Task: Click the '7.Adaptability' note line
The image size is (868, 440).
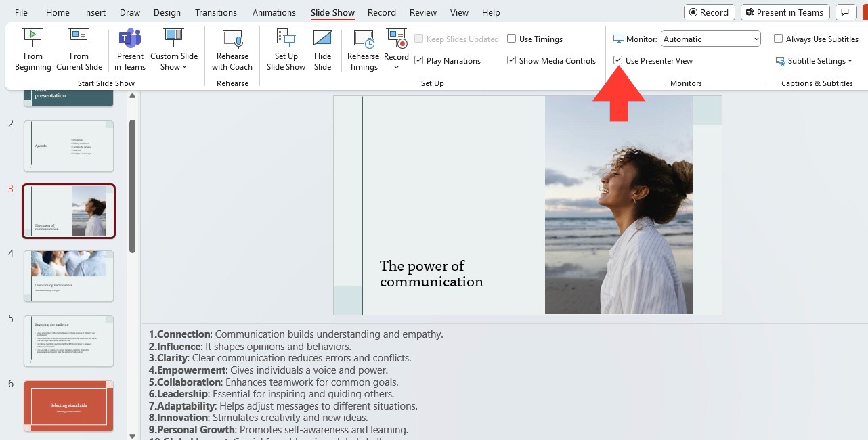Action: pos(283,406)
